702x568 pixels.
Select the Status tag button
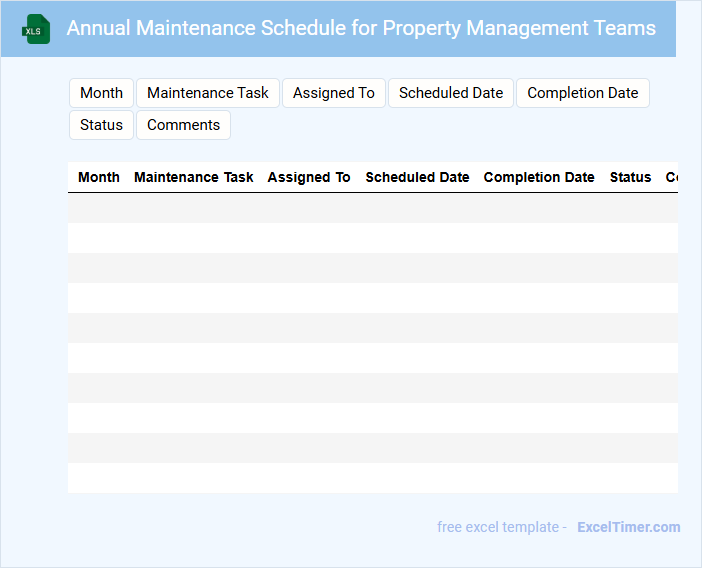point(101,125)
